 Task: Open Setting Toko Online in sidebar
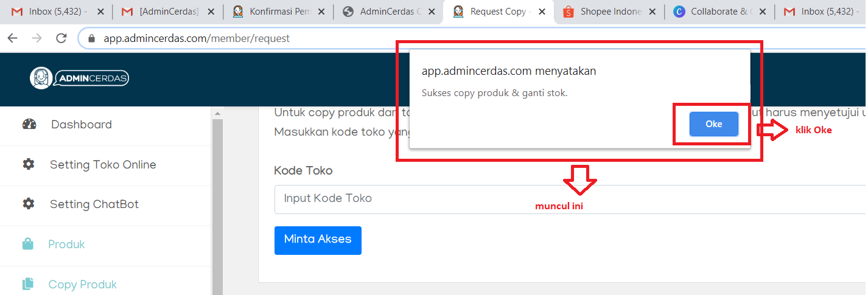(x=103, y=165)
